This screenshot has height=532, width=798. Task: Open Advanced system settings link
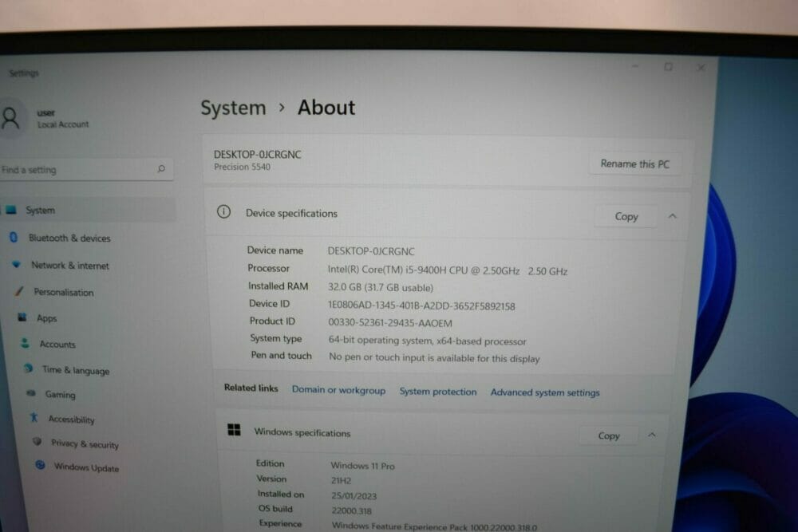pyautogui.click(x=544, y=392)
